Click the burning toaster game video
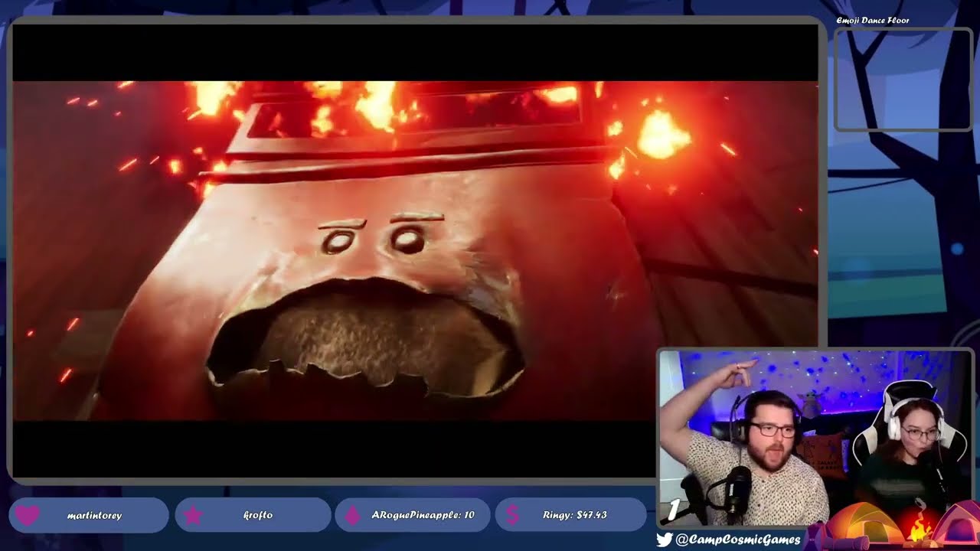Screen dimensions: 980x551 [415, 251]
